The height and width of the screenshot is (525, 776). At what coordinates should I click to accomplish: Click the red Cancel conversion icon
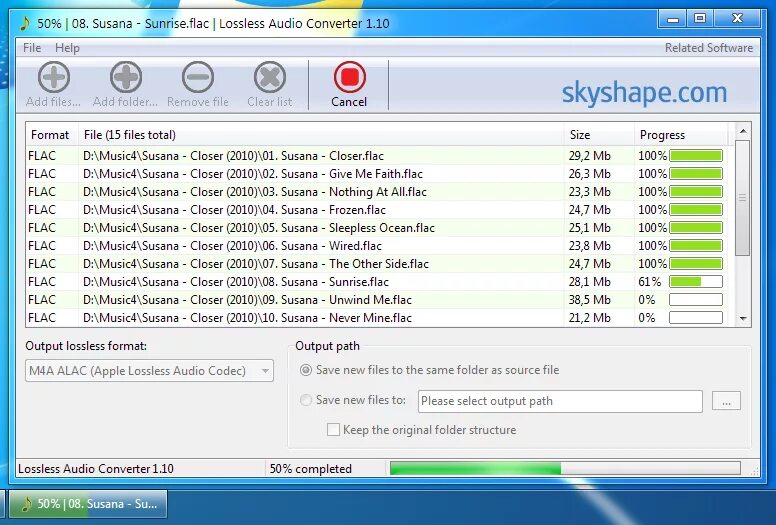coord(349,77)
